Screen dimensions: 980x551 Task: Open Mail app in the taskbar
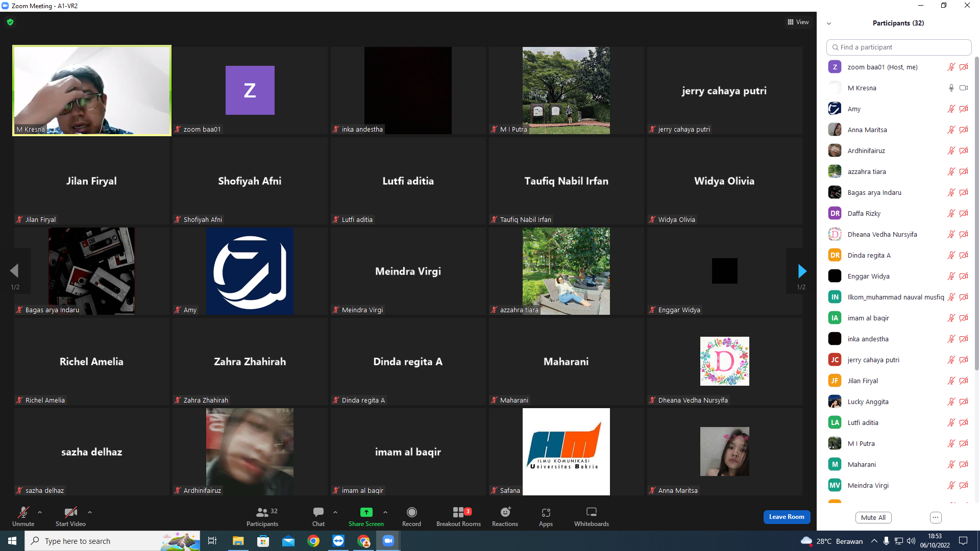point(288,541)
